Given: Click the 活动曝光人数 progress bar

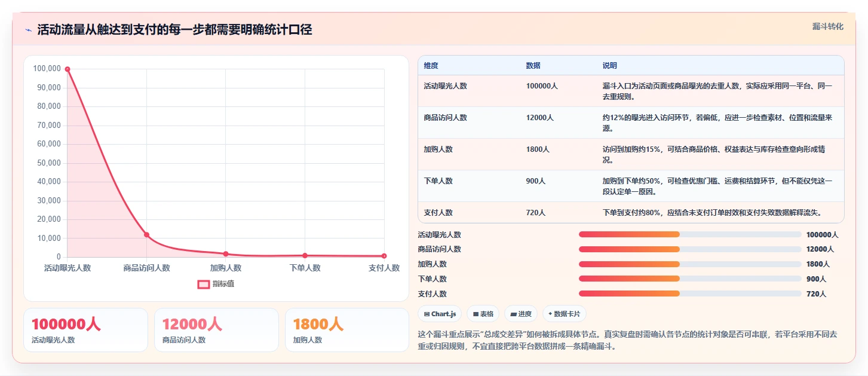Looking at the screenshot, I should pyautogui.click(x=690, y=234).
